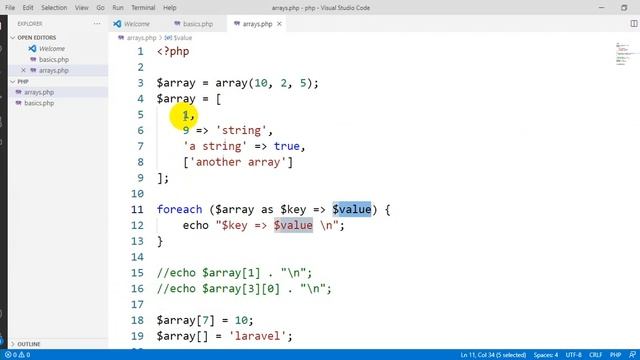Open the Terminal menu
This screenshot has width=640, height=360.
pos(143,8)
